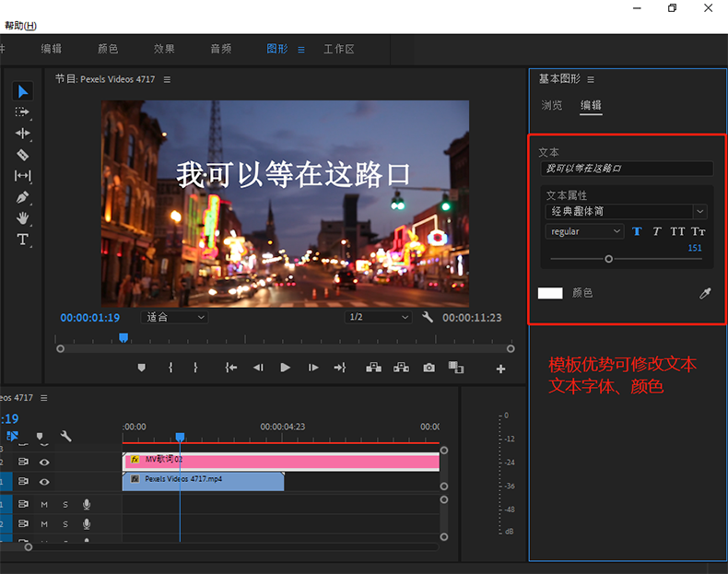Switch to the 浏览 tab
Image resolution: width=728 pixels, height=574 pixels.
(x=552, y=105)
